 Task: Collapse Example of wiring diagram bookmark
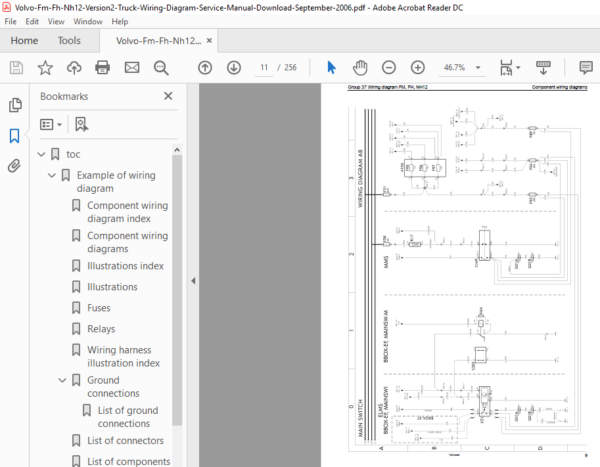52,175
